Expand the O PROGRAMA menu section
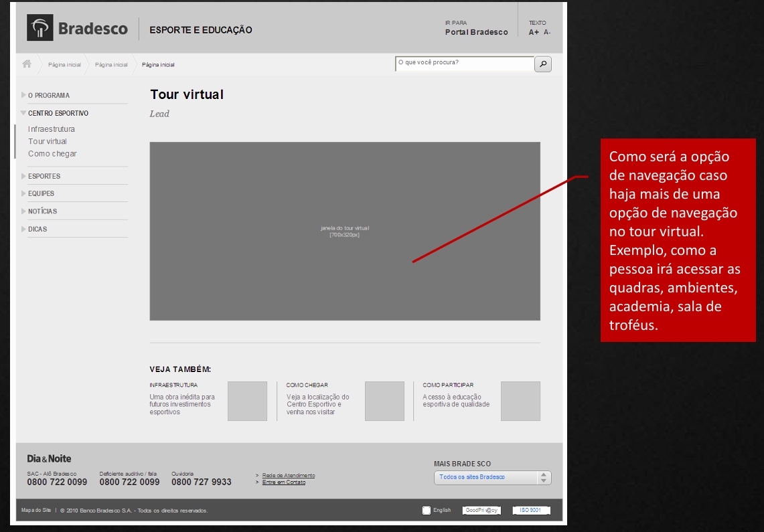Screen dimensions: 764x532 tap(23, 95)
